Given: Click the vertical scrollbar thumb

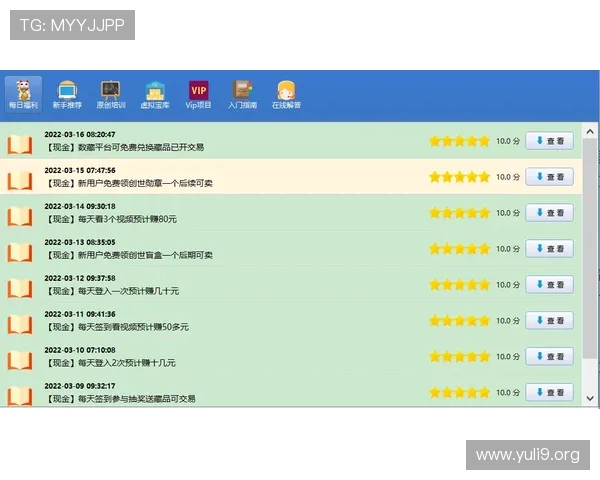Looking at the screenshot, I should point(590,248).
